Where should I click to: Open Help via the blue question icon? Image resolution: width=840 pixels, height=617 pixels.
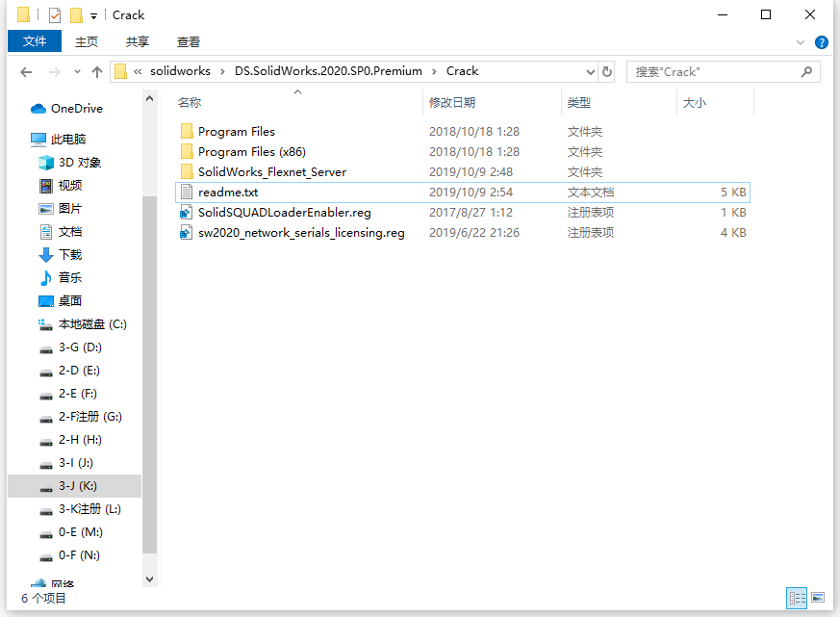(x=822, y=42)
